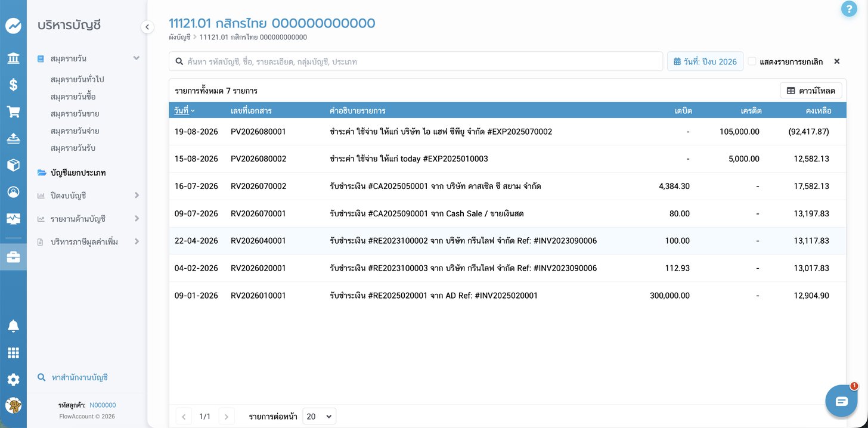Collapse the sidebar with the arrow button

147,27
